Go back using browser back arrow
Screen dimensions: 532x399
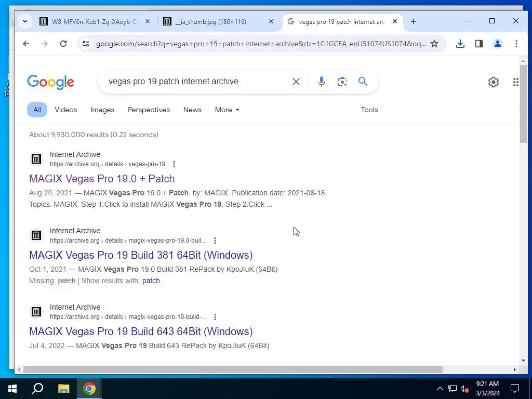pyautogui.click(x=26, y=44)
